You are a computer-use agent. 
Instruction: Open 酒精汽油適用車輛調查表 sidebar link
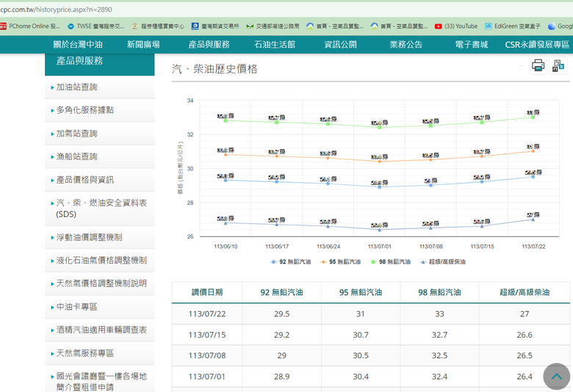coord(99,330)
